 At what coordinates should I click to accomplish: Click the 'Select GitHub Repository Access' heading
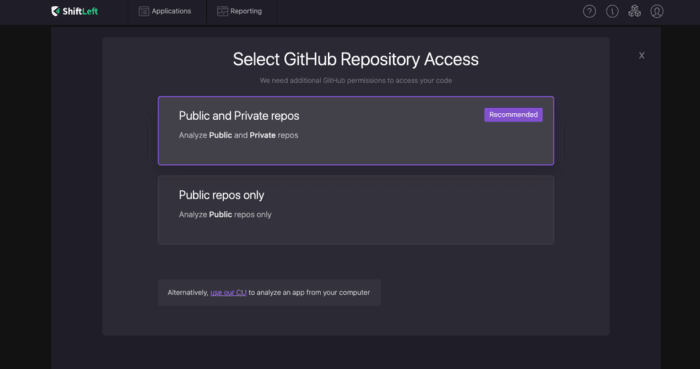(356, 59)
